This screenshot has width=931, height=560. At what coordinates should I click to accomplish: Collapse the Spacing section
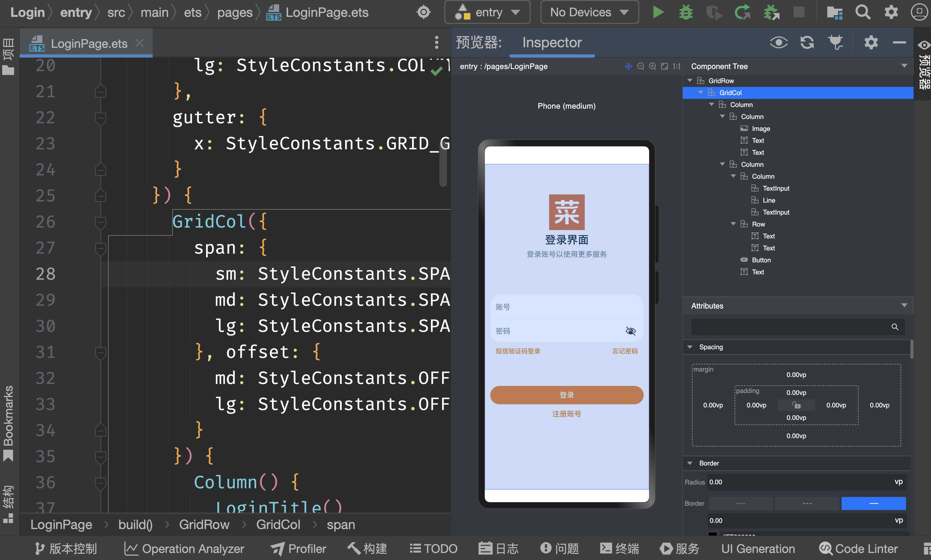(690, 347)
